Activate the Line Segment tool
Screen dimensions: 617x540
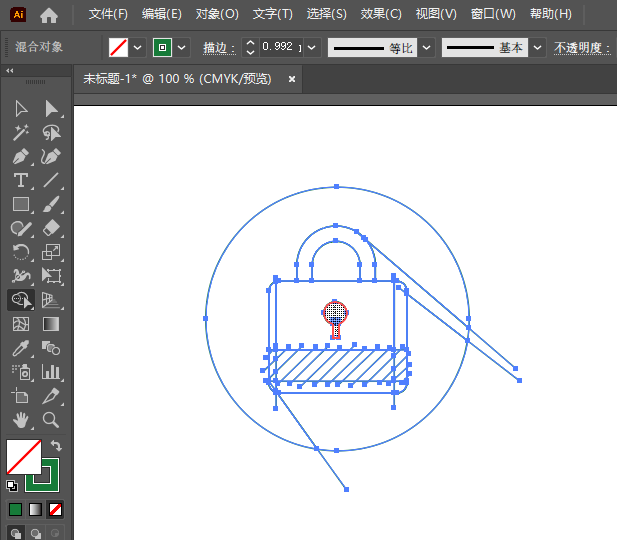(x=51, y=181)
